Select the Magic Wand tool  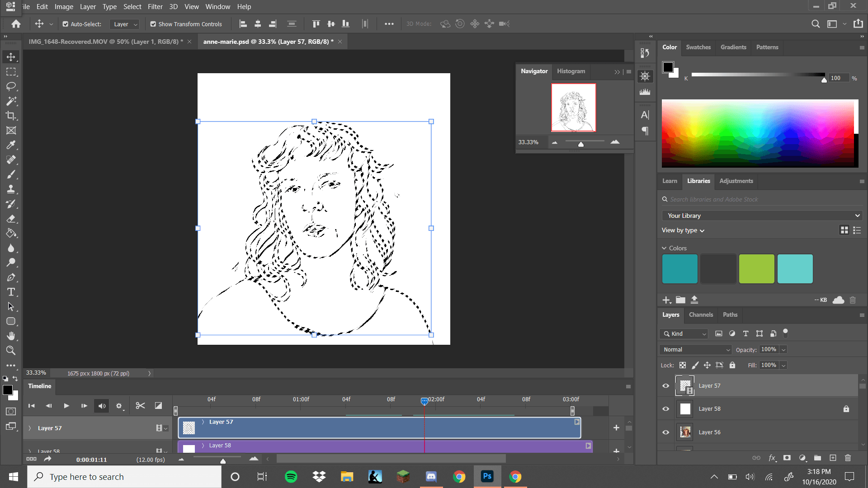[x=11, y=101]
